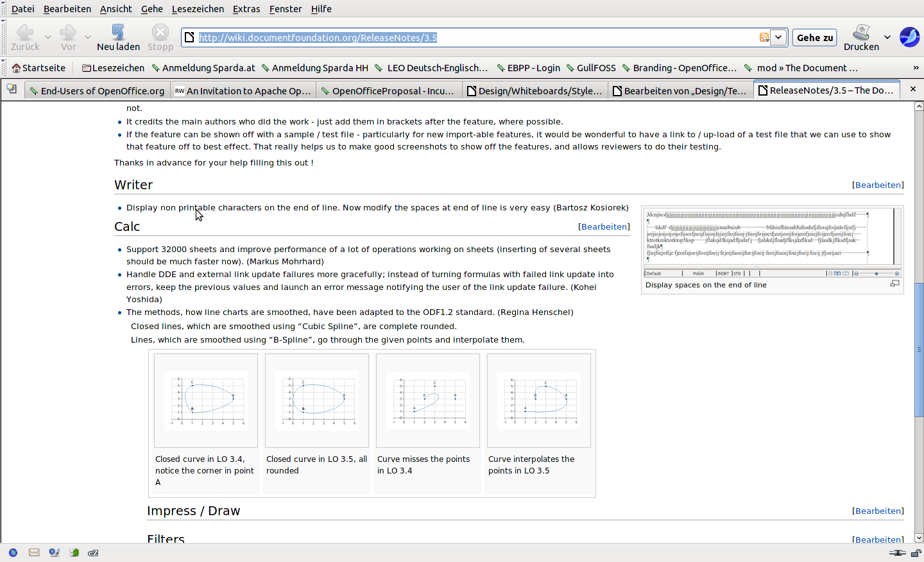
Task: Open Composer from status bar icon
Action: 55,552
